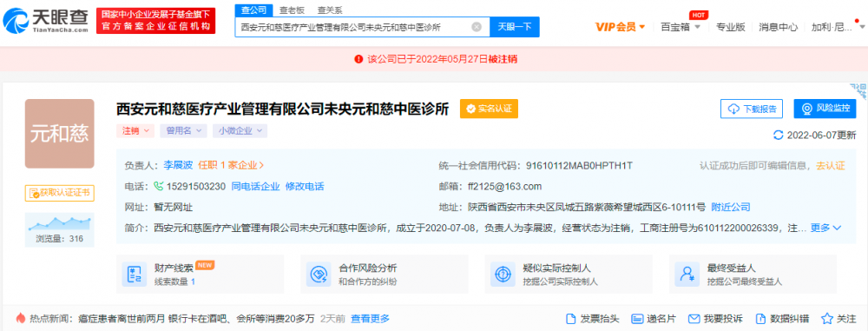Click the refresh icon beside 2022-06-07更新

(779, 135)
